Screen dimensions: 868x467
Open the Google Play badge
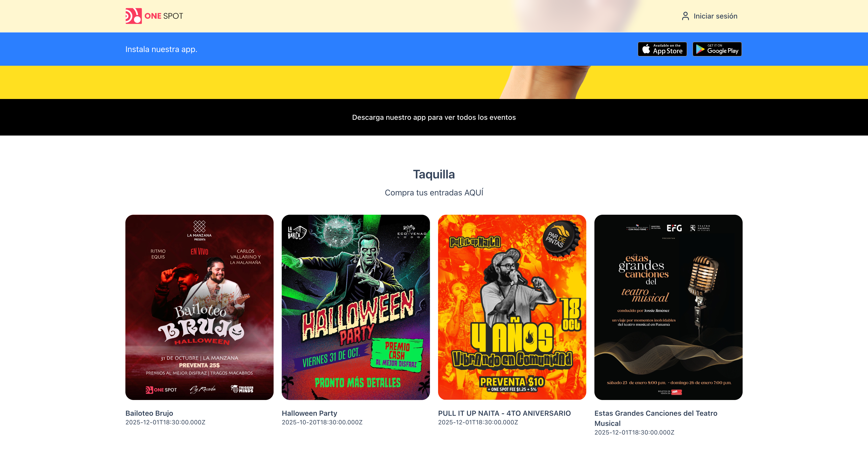pyautogui.click(x=717, y=49)
